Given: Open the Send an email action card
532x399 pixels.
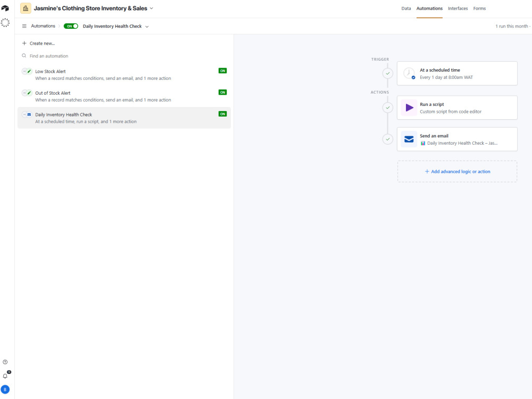Looking at the screenshot, I should (x=457, y=139).
